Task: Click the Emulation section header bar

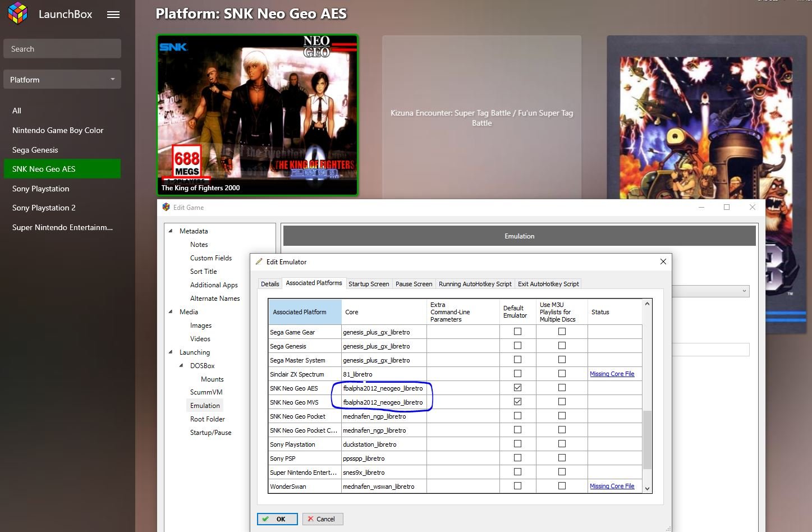Action: tap(519, 236)
